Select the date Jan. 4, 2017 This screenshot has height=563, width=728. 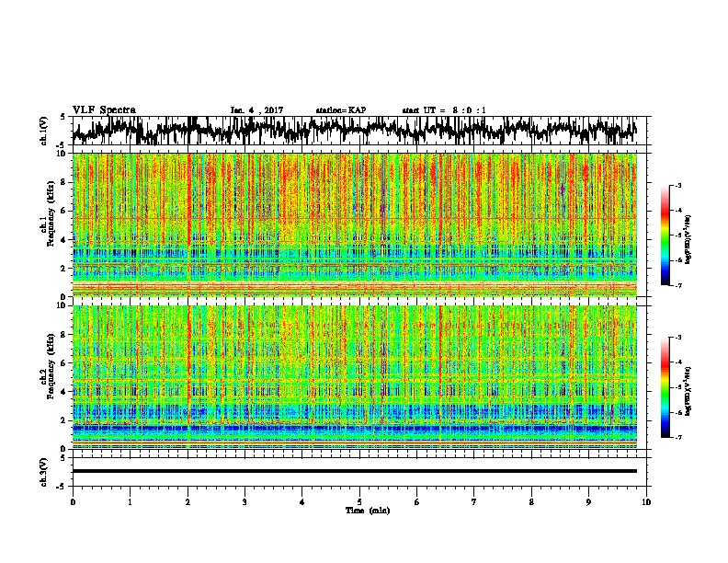(256, 110)
